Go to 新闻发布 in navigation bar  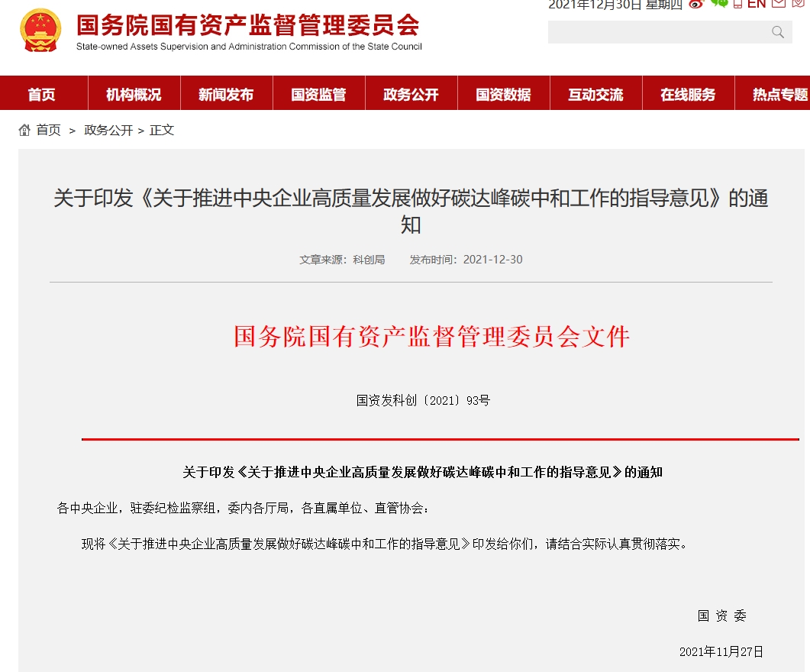coord(226,95)
